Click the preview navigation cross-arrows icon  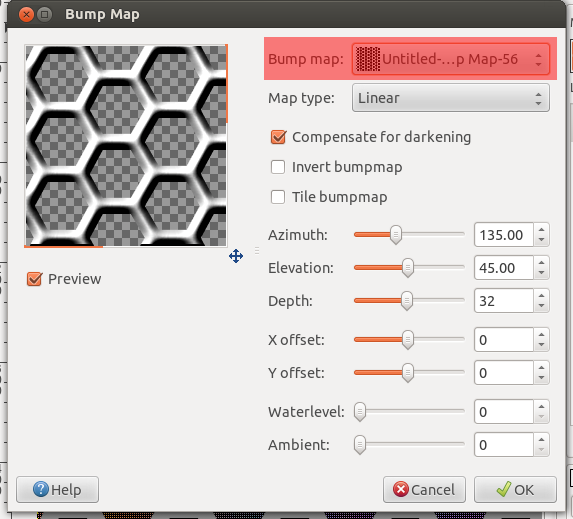click(x=236, y=256)
